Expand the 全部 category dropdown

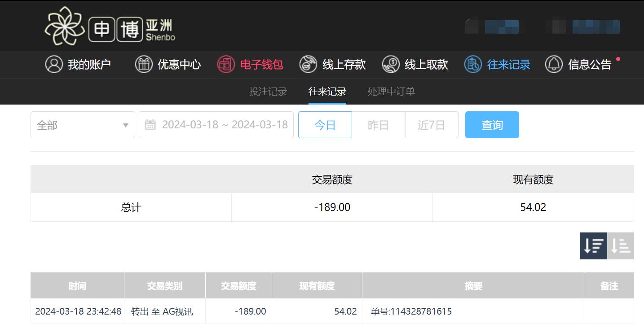pos(83,125)
